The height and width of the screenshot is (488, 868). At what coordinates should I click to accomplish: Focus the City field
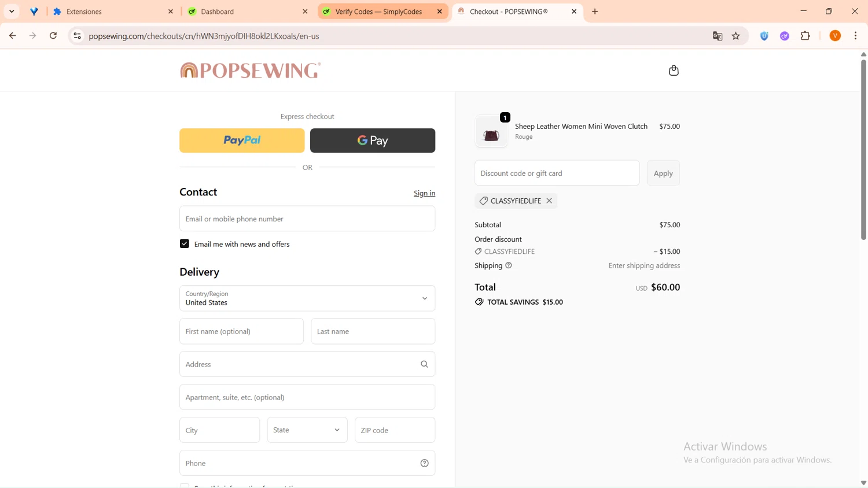[219, 430]
